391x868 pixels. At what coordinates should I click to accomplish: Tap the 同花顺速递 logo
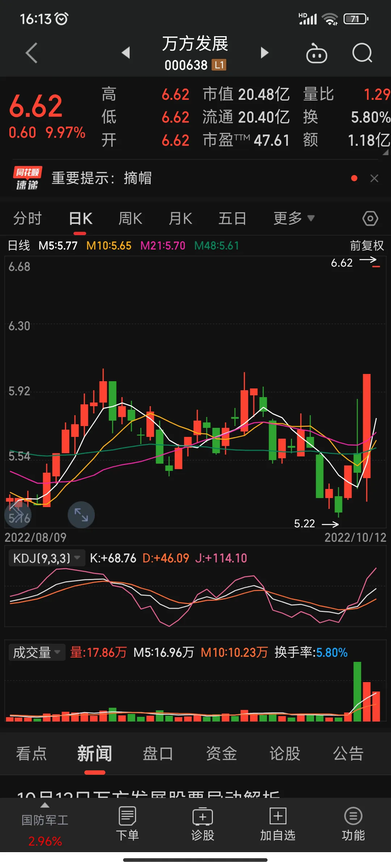click(28, 178)
